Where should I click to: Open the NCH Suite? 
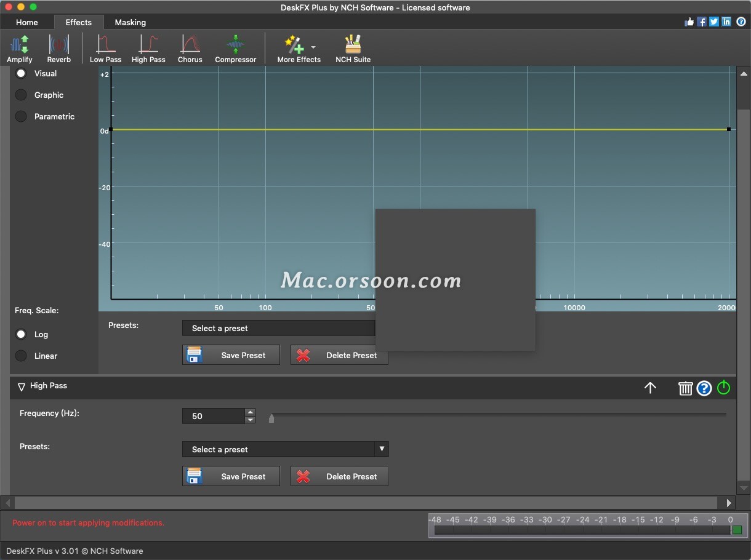point(353,49)
